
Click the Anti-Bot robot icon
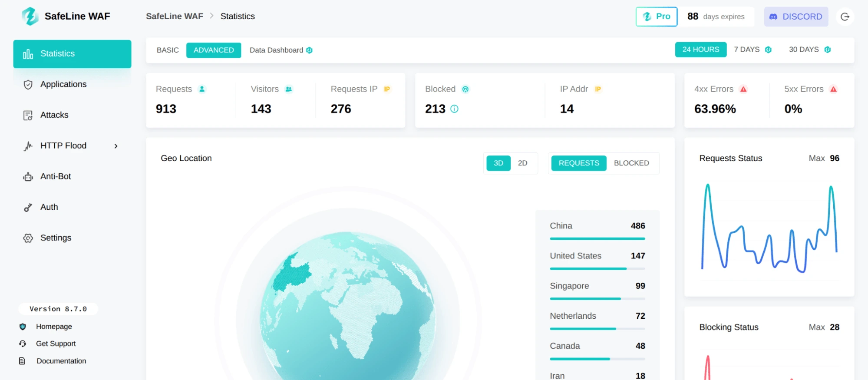pyautogui.click(x=28, y=177)
